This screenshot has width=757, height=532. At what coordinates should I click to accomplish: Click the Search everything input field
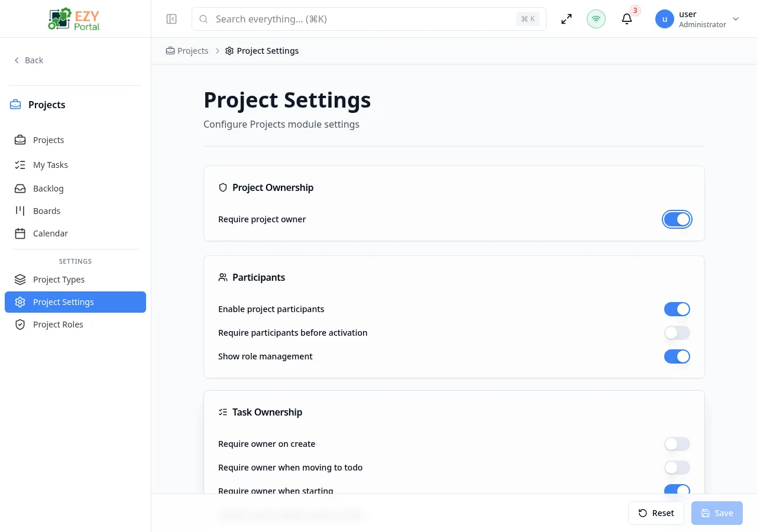pos(369,19)
